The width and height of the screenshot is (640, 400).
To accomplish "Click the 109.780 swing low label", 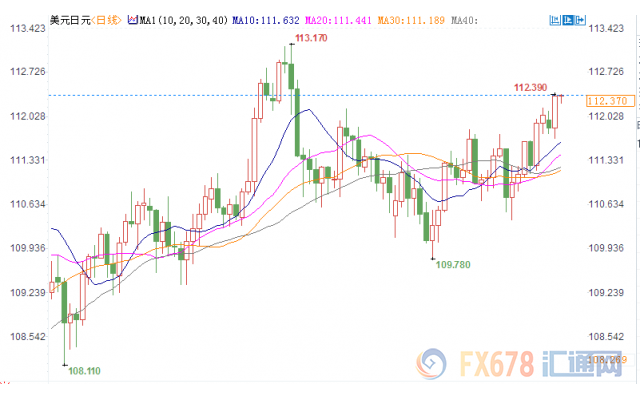I will 453,264.
